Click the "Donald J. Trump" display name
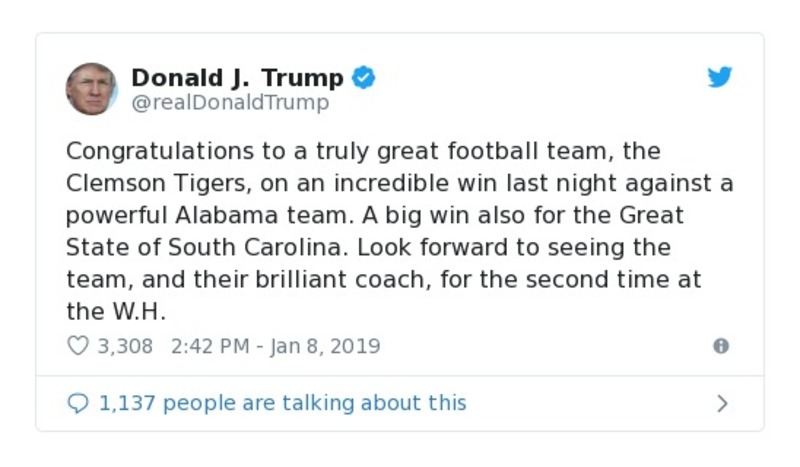 click(237, 78)
